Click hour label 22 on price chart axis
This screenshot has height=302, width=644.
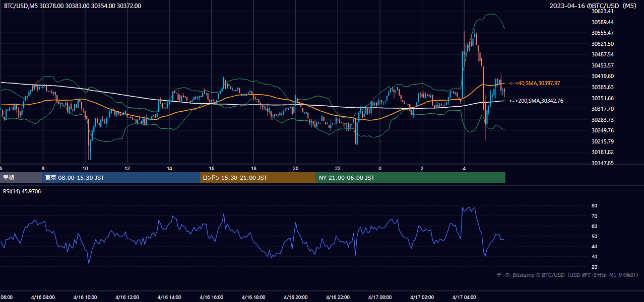338,168
